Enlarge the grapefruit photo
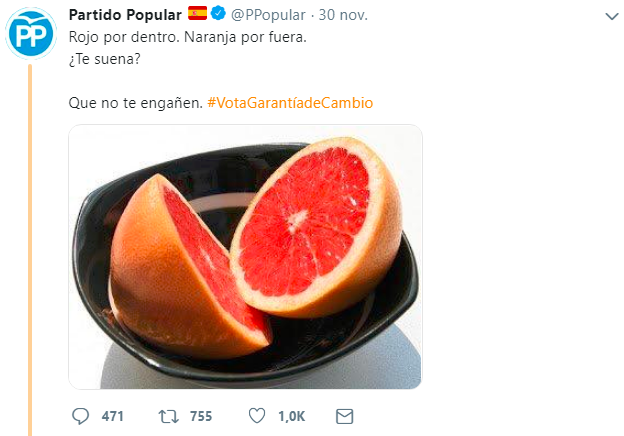This screenshot has height=436, width=624. click(x=245, y=256)
